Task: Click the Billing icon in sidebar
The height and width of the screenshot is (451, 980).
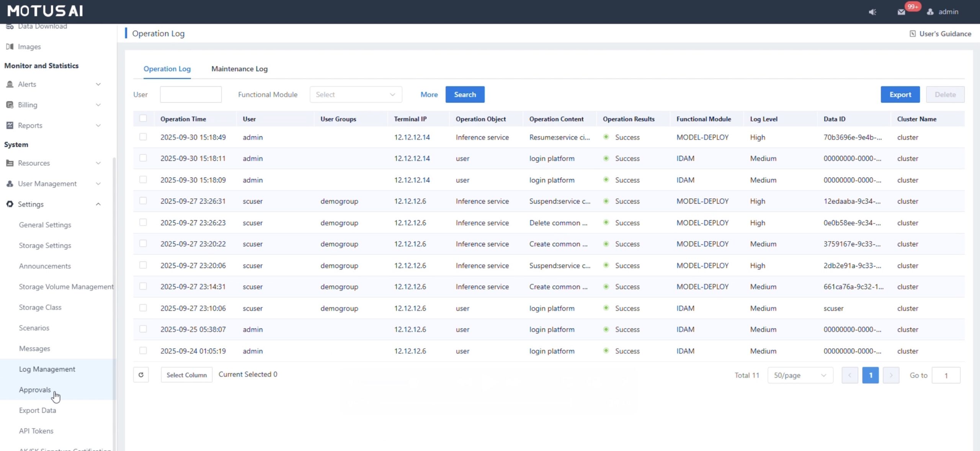Action: click(10, 105)
